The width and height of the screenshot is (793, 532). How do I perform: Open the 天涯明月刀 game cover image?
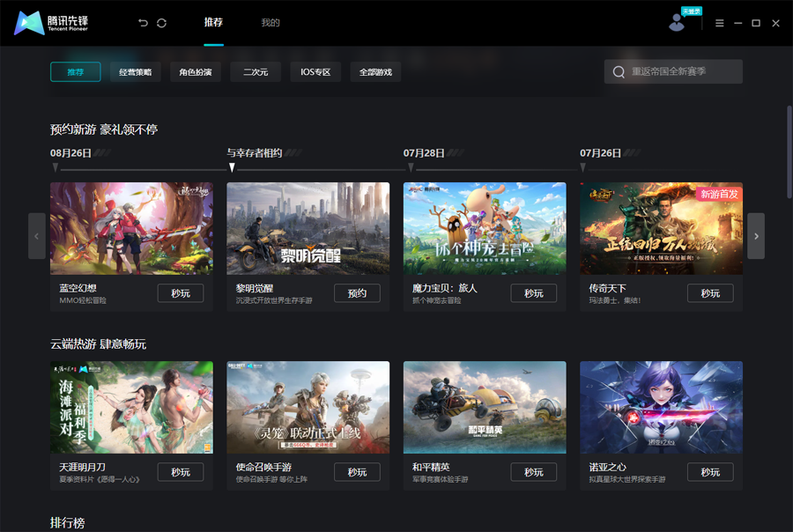click(131, 407)
